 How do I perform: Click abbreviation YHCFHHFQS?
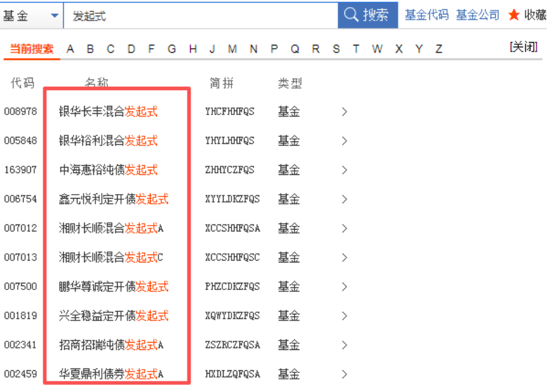point(229,111)
